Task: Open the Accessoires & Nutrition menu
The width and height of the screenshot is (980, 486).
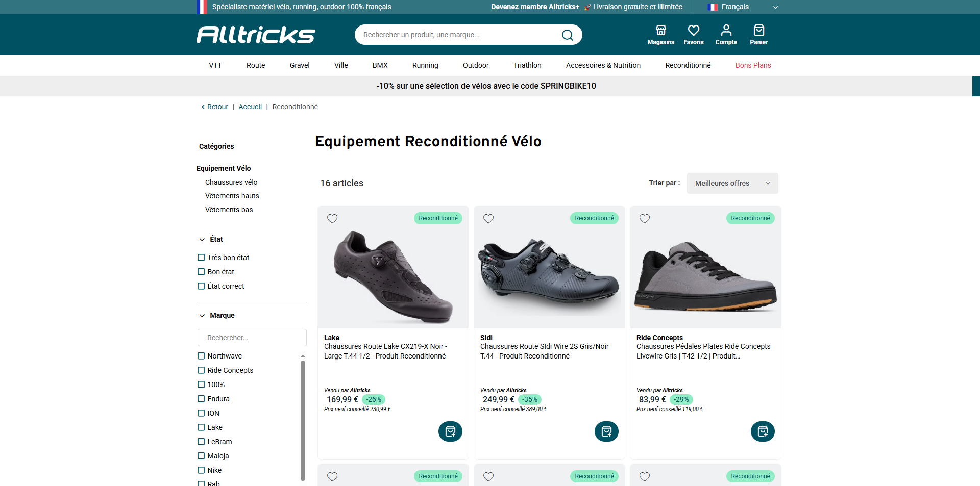Action: pyautogui.click(x=603, y=65)
